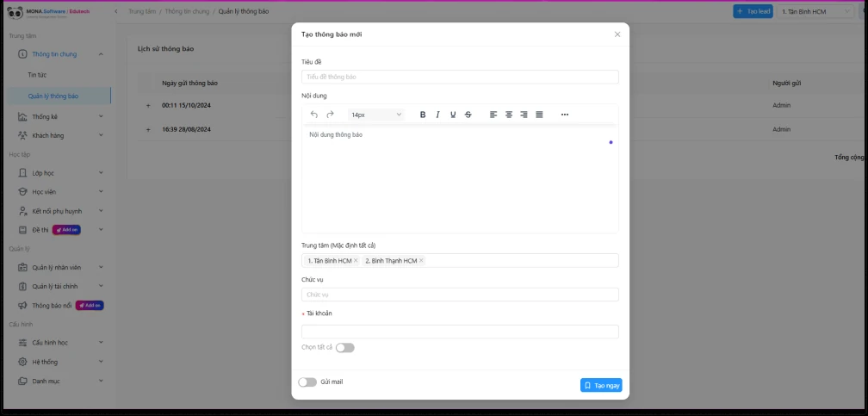This screenshot has height=416, width=868.
Task: Click the Danh mục icon in the sidebar
Action: [x=22, y=381]
